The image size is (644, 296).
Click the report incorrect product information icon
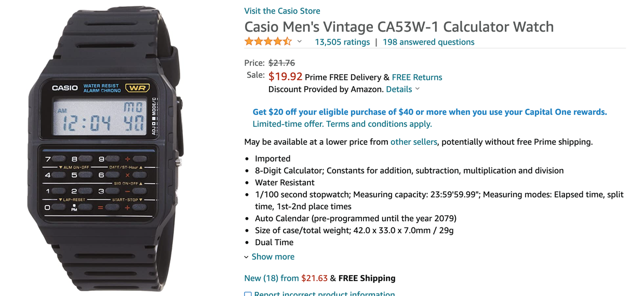pyautogui.click(x=248, y=294)
